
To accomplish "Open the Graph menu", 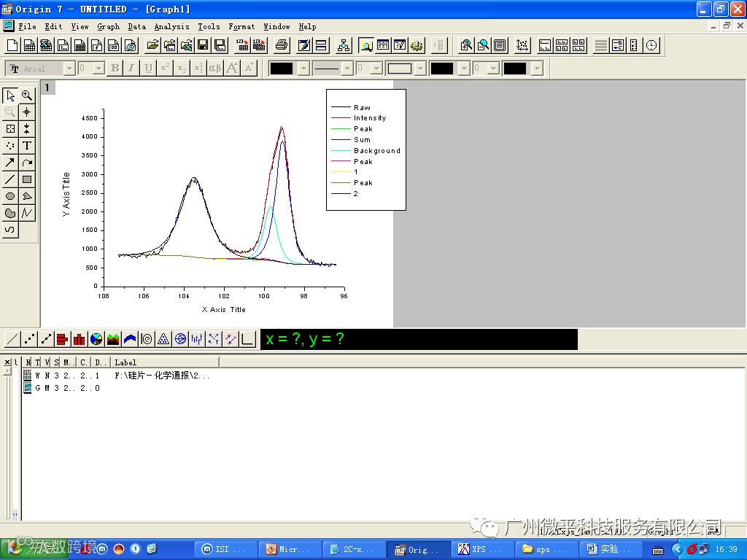I will pos(108,27).
